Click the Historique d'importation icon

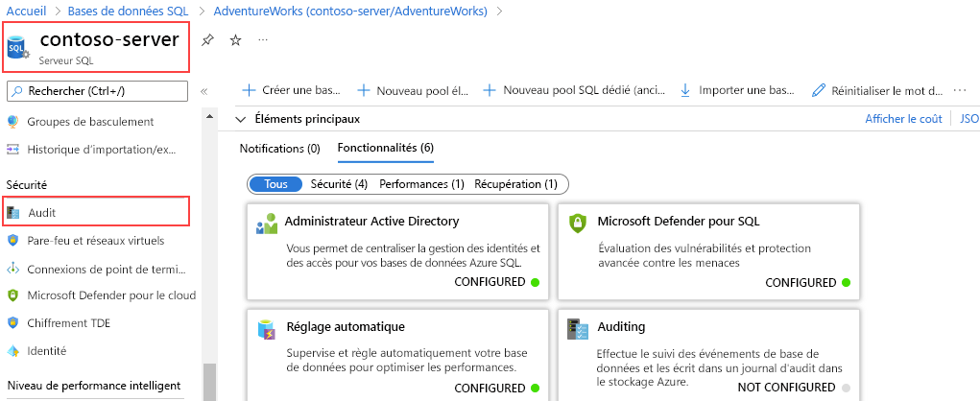click(13, 150)
